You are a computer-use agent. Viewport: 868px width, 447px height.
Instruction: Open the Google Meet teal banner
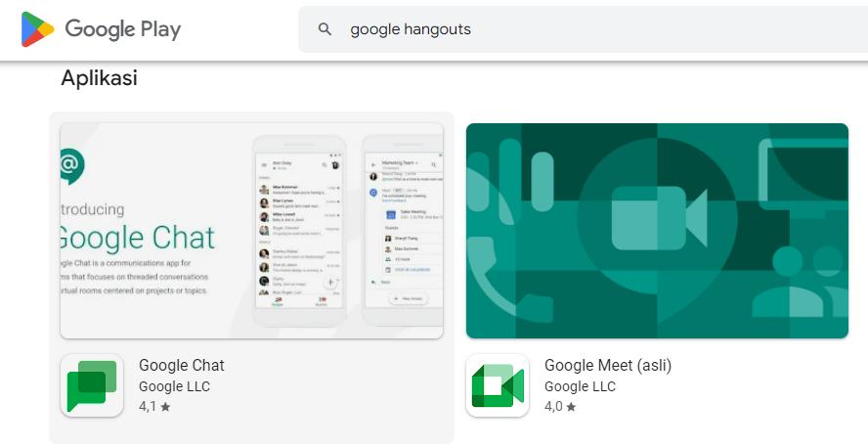pyautogui.click(x=657, y=231)
